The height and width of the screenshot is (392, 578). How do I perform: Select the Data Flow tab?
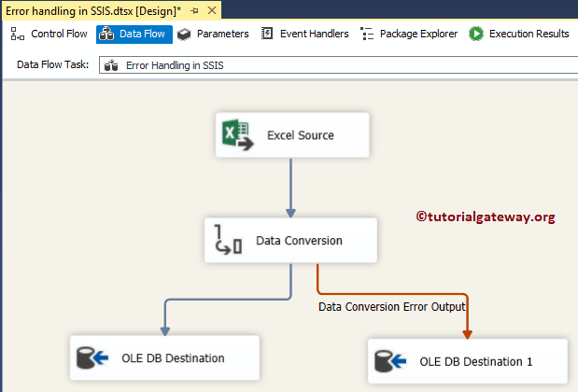click(x=134, y=34)
